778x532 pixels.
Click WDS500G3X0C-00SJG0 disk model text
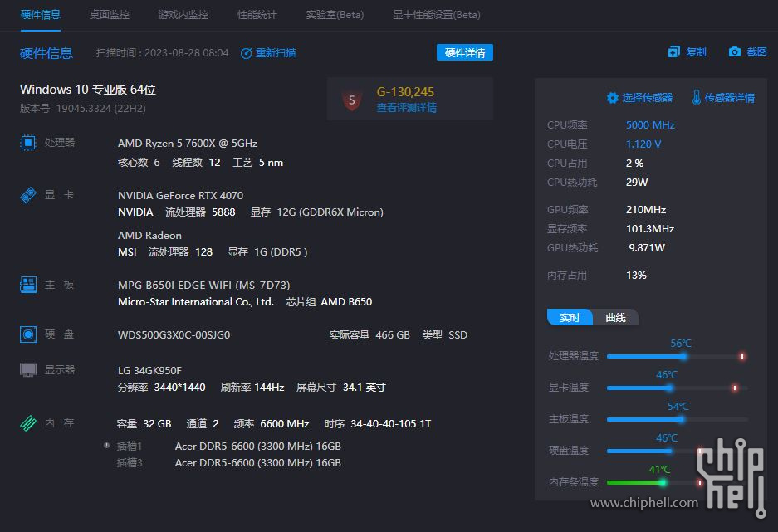tap(174, 335)
